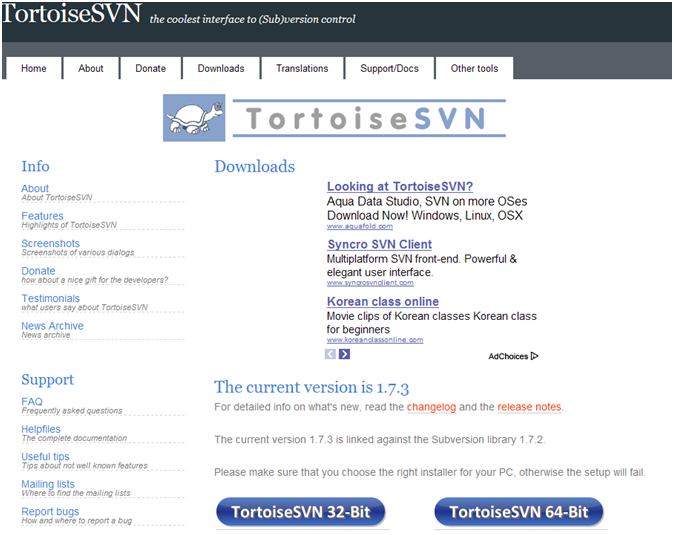Open the Report bugs link

pos(50,511)
